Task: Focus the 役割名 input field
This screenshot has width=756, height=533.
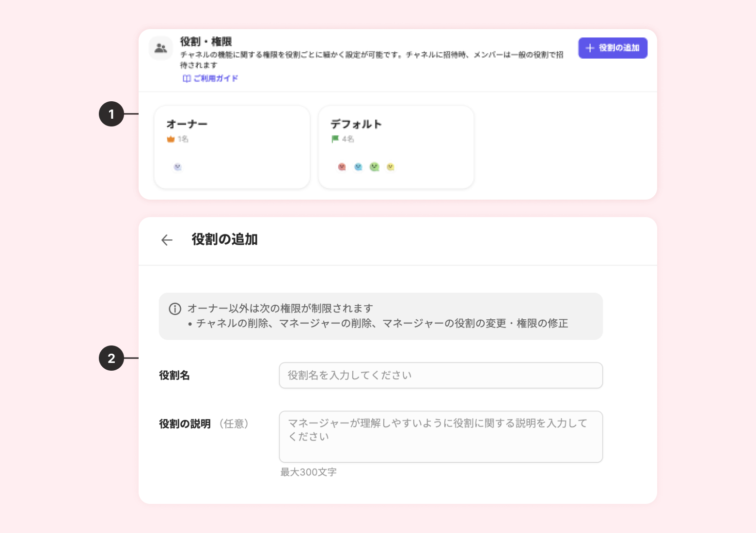Action: [x=441, y=376]
